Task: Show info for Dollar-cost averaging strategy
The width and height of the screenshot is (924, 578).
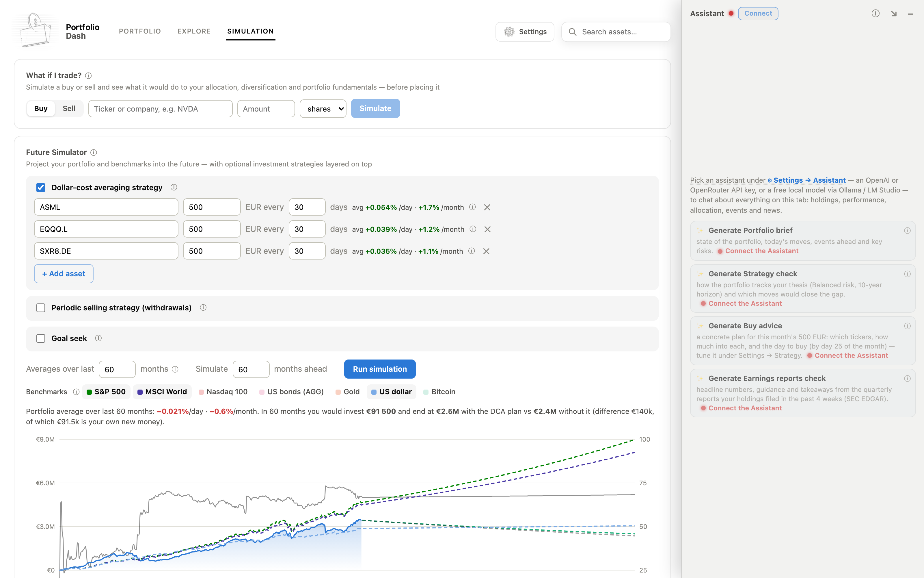Action: point(174,187)
